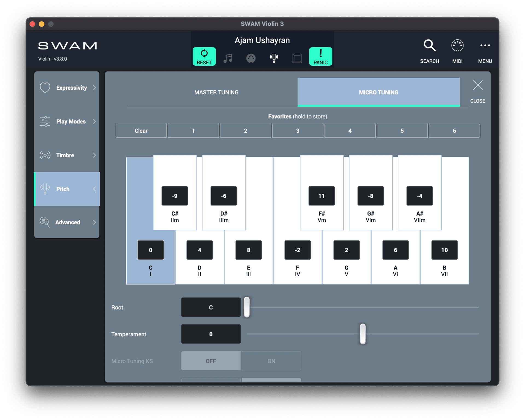525x420 pixels.
Task: Open the music note section in the header
Action: tap(228, 58)
